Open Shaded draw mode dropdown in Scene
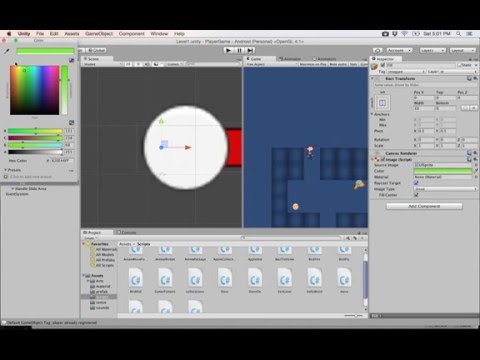The image size is (480, 360). pos(103,64)
